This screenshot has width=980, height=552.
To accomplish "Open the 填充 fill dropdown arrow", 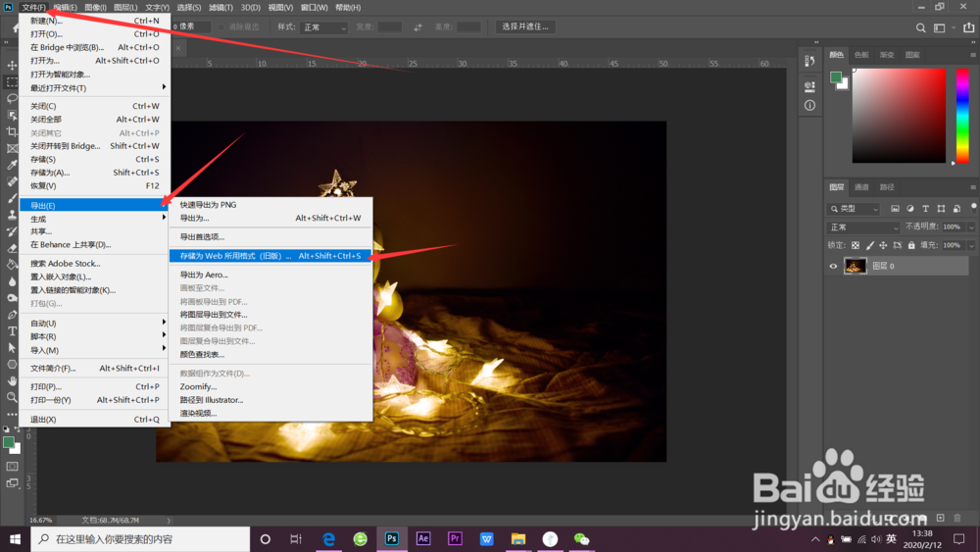I will pos(970,246).
